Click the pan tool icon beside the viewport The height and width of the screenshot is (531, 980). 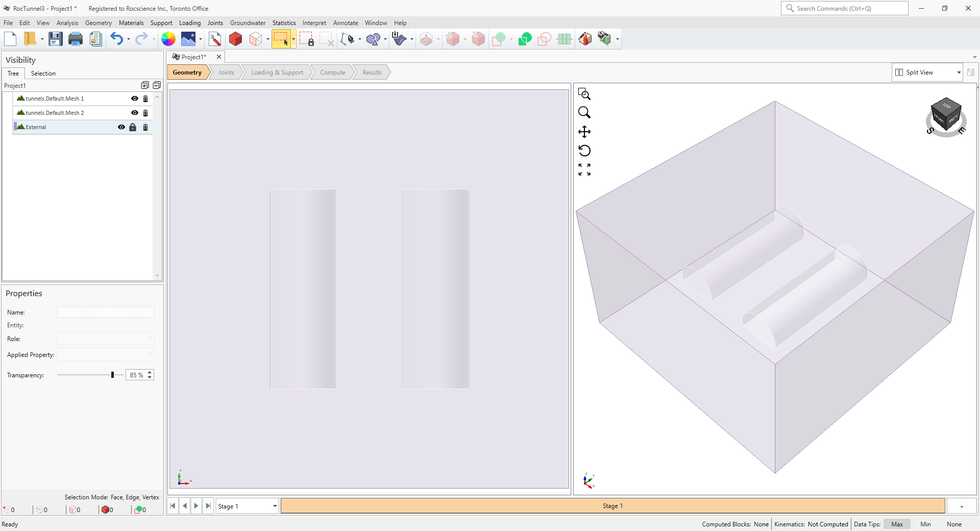tap(584, 131)
